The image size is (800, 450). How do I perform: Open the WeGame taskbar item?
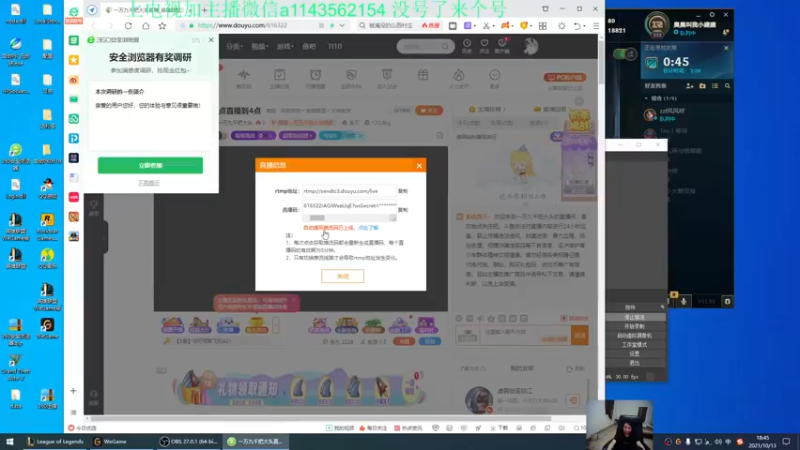pos(111,441)
